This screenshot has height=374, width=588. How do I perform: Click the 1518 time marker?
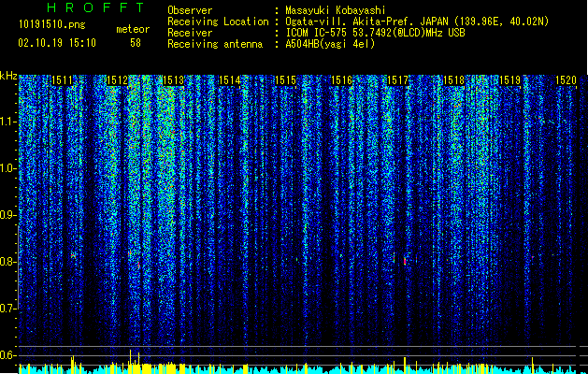coord(453,80)
